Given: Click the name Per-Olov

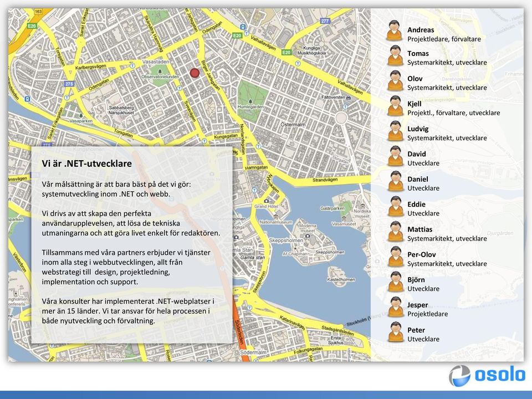Looking at the screenshot, I should (421, 254).
